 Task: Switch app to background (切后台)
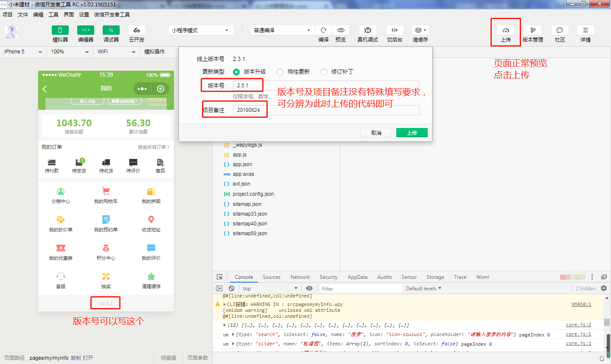tap(395, 30)
